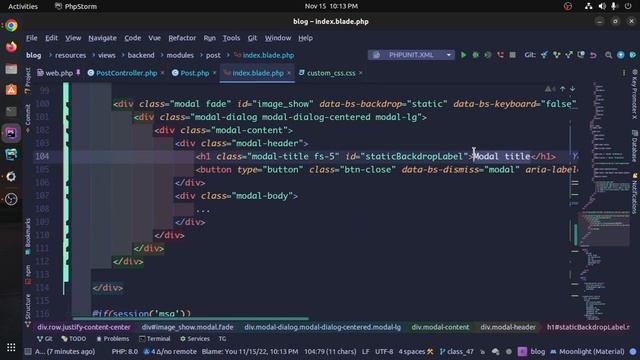Launch Firefox from the dock
This screenshot has width=640, height=360.
click(11, 47)
